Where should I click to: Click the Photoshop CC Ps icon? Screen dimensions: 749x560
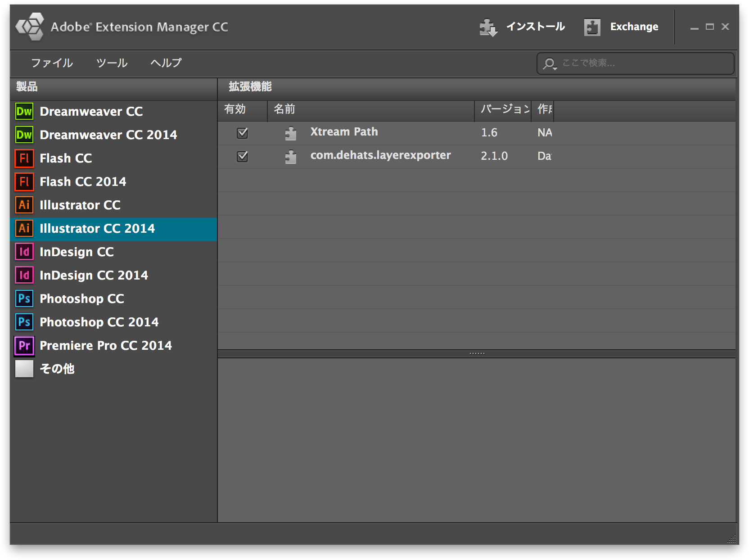pos(24,298)
